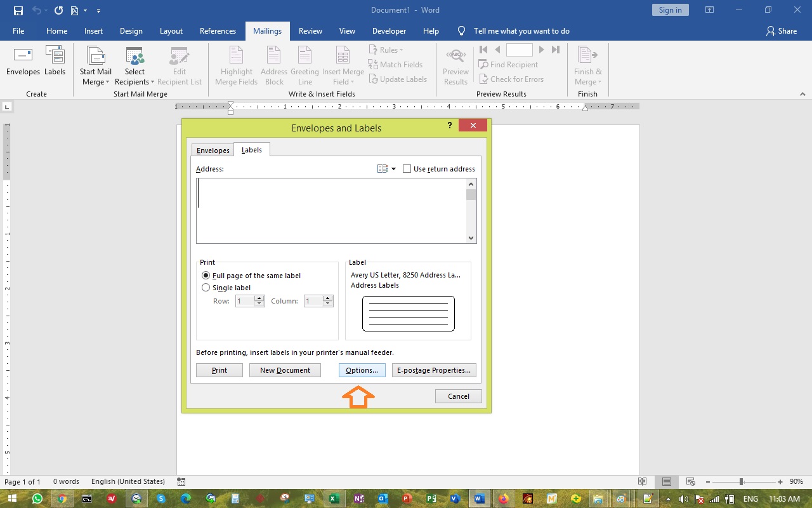This screenshot has width=812, height=508.
Task: Select the Single label radio button
Action: pyautogui.click(x=206, y=288)
